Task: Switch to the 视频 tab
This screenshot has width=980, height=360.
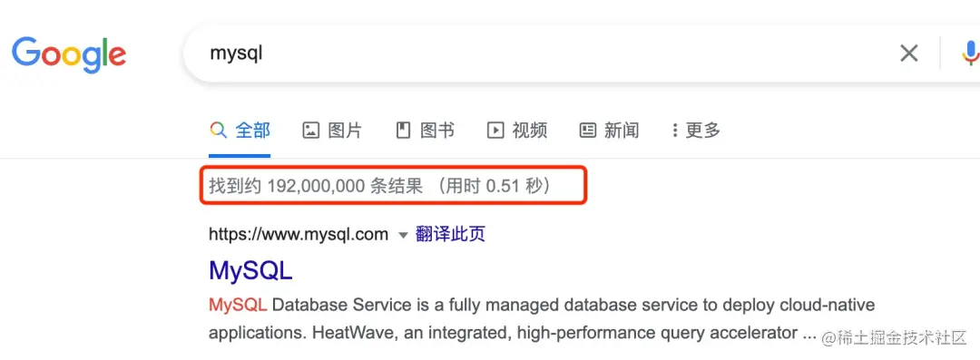Action: [x=517, y=131]
